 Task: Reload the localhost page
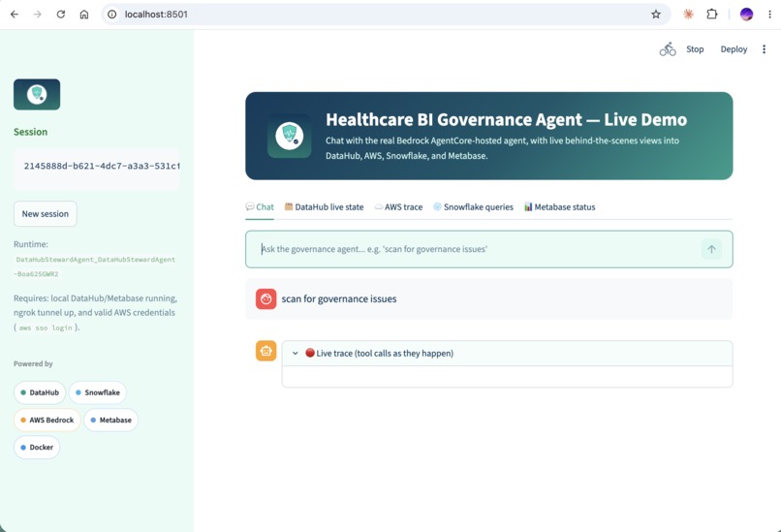point(61,15)
